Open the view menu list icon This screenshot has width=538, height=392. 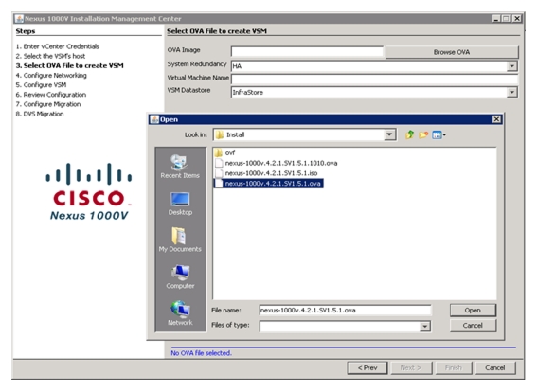439,134
